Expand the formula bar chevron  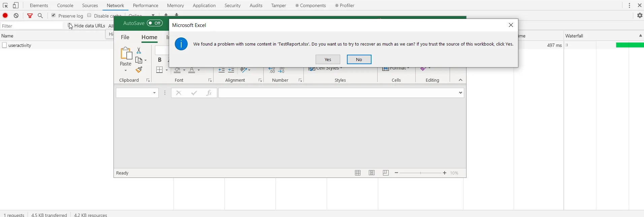pos(460,93)
